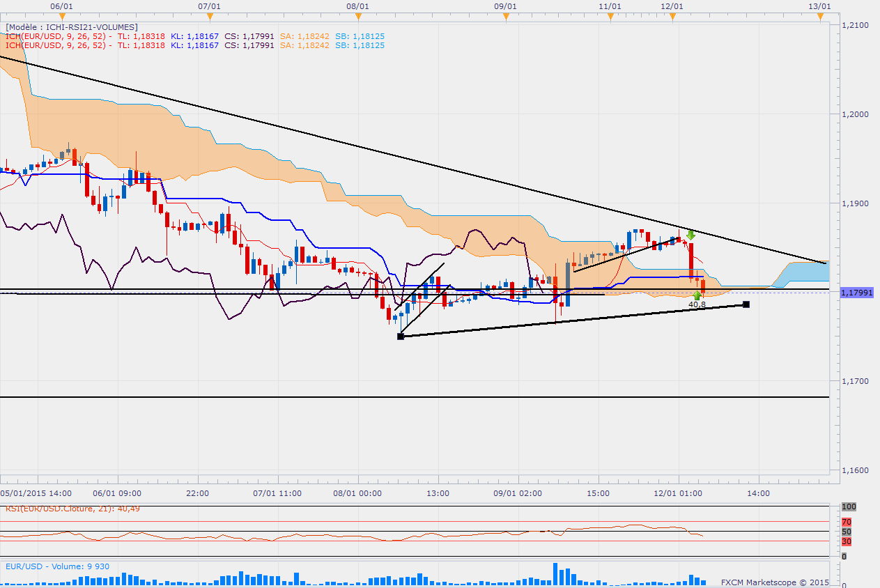This screenshot has width=880, height=588.
Task: Select the 15:00 time axis label
Action: (598, 493)
